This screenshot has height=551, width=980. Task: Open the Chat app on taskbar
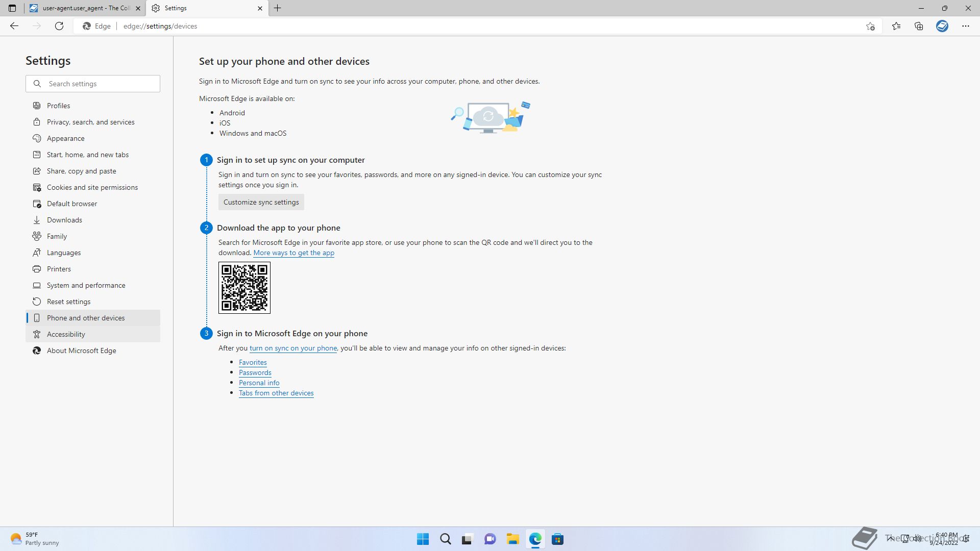pos(490,539)
